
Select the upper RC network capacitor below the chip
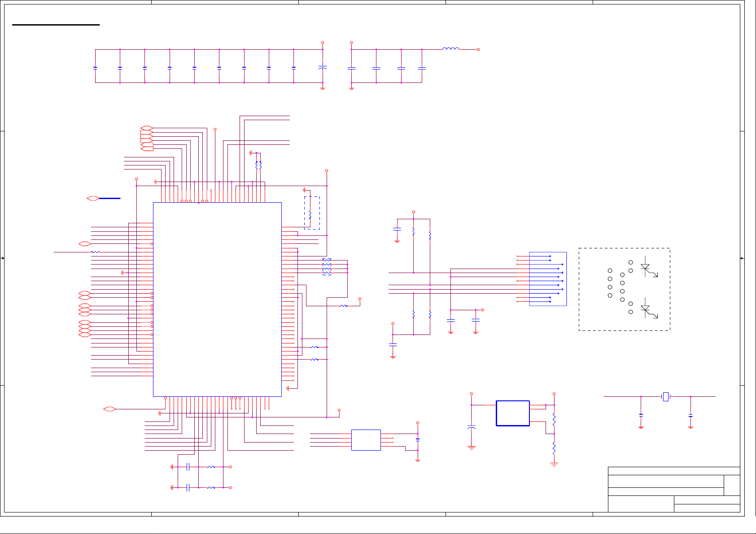click(x=188, y=467)
